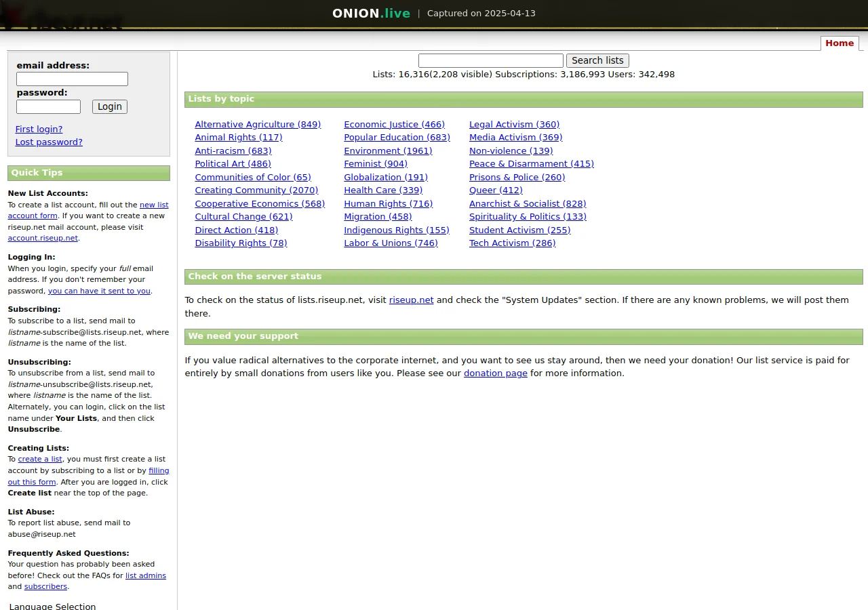Click the ONION.live banner logo
The width and height of the screenshot is (868, 610).
371,14
